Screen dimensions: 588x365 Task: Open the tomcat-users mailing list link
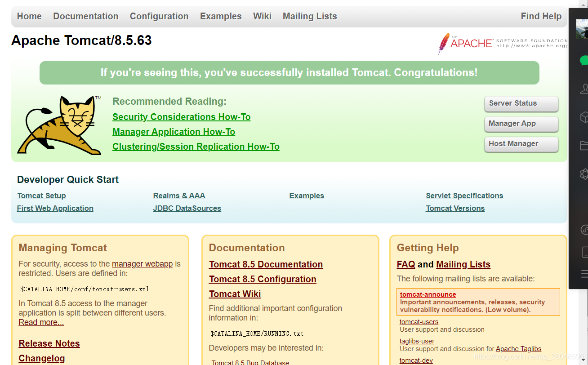tap(419, 322)
